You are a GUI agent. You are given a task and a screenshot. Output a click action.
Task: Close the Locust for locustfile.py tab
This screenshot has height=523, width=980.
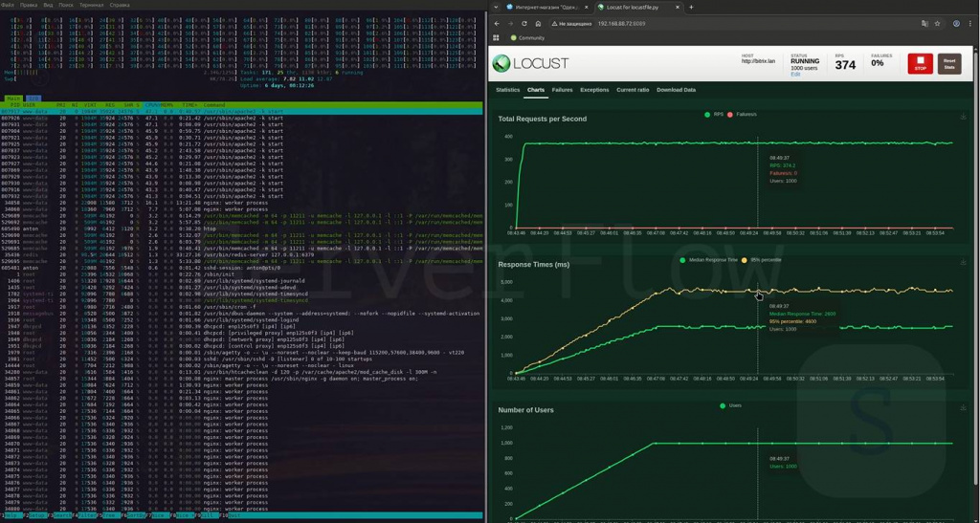[x=679, y=8]
